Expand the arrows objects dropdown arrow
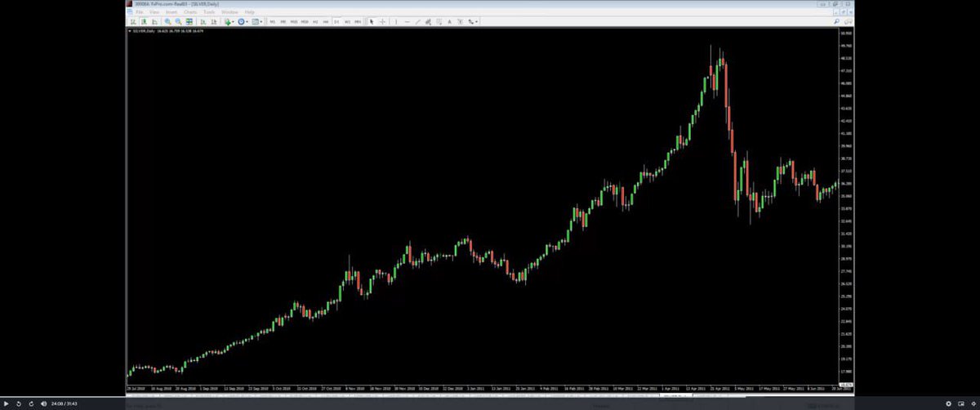 point(477,22)
